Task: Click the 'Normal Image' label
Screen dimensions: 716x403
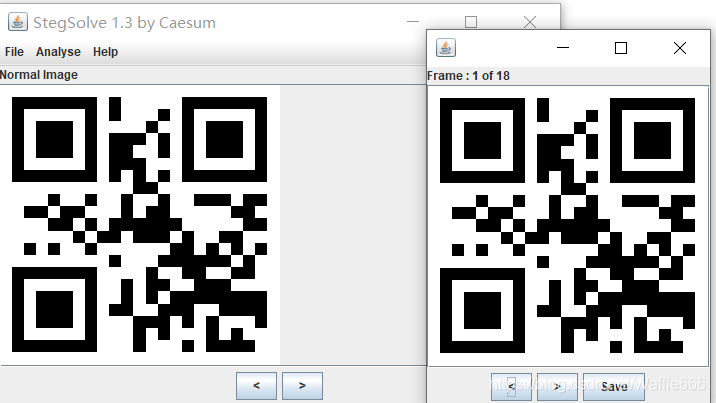Action: tap(39, 75)
